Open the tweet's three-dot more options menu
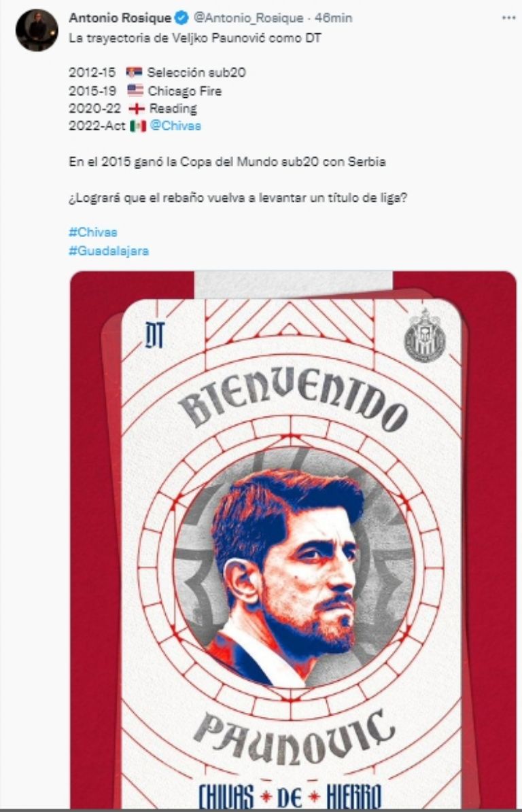Image resolution: width=522 pixels, height=812 pixels. point(508,18)
